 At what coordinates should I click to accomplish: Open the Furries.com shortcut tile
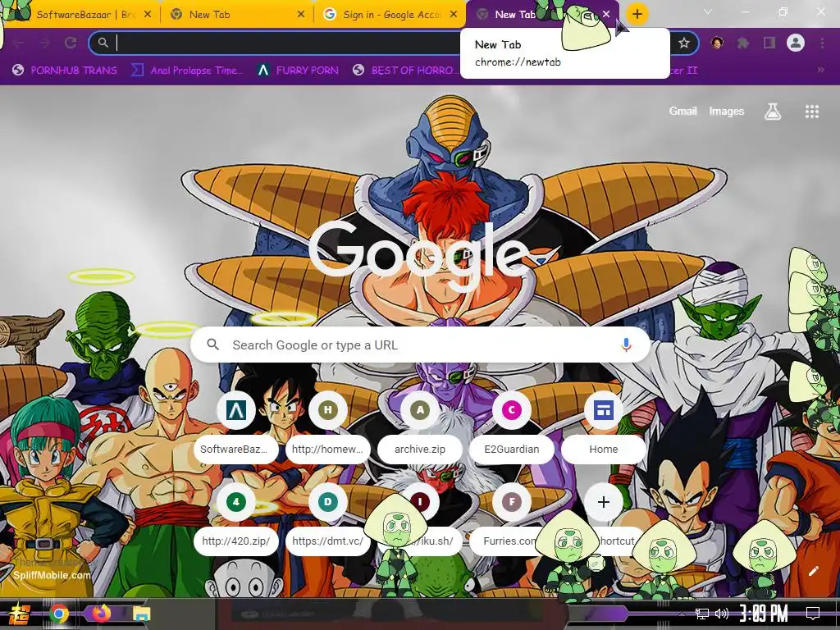[512, 521]
